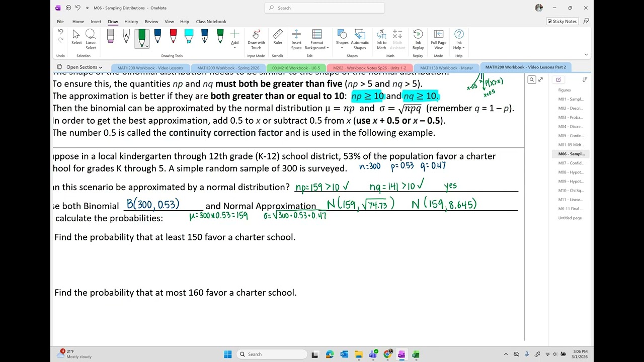Open the Untitled page entry
644x362 pixels.
click(x=571, y=218)
